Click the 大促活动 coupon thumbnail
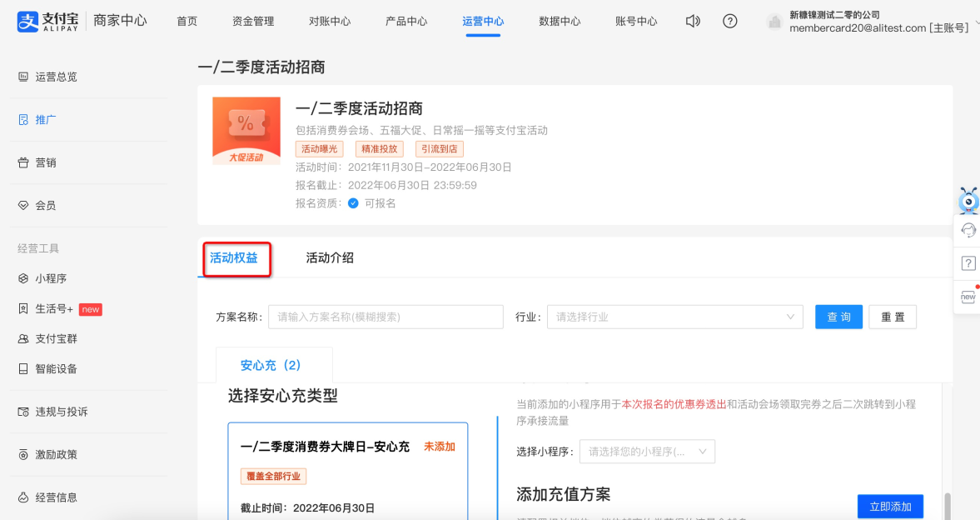The width and height of the screenshot is (980, 520). (x=246, y=131)
